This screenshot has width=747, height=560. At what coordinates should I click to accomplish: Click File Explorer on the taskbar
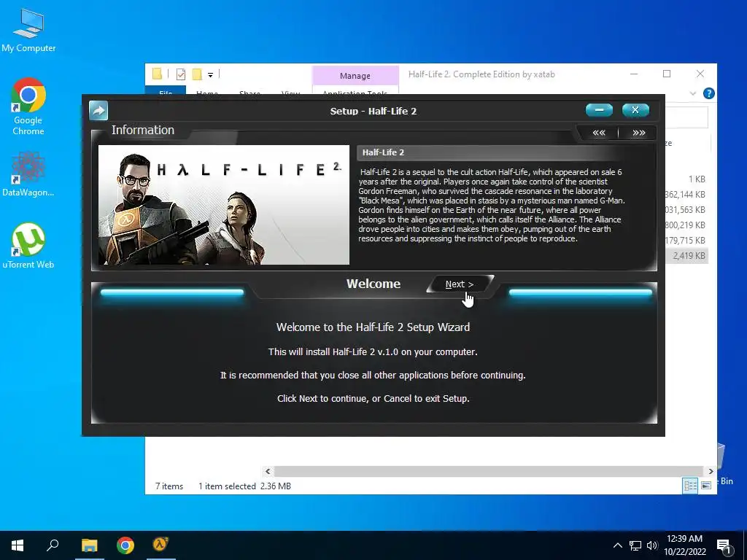pos(89,545)
